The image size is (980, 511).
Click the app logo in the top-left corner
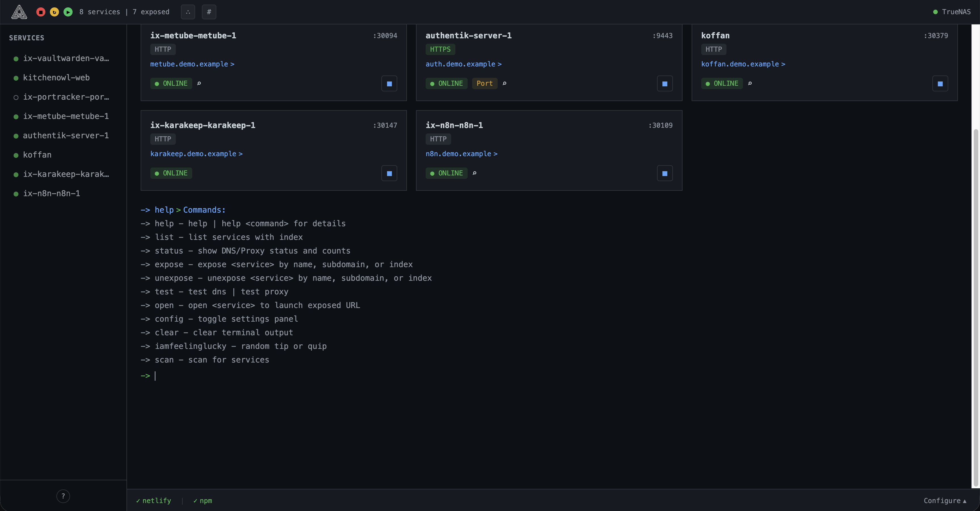click(x=19, y=12)
